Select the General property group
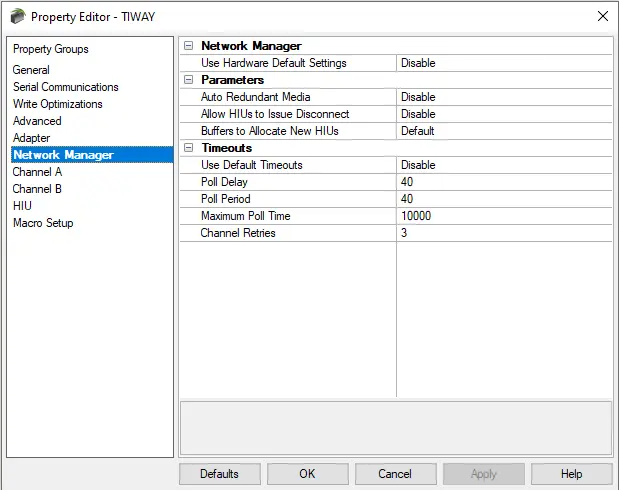Screen dimensions: 619x490 click(31, 70)
